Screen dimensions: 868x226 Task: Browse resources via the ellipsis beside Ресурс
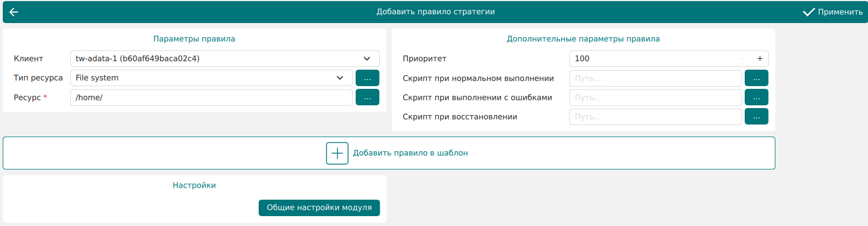pos(367,98)
